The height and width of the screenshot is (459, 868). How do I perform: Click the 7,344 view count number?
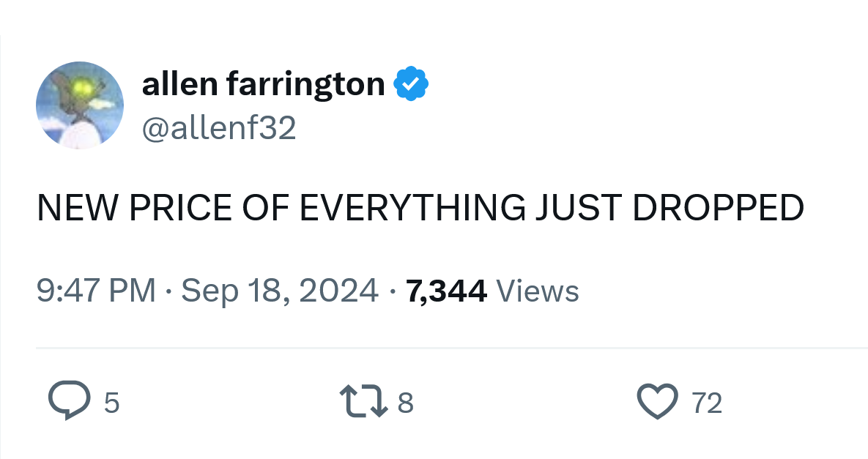point(446,291)
